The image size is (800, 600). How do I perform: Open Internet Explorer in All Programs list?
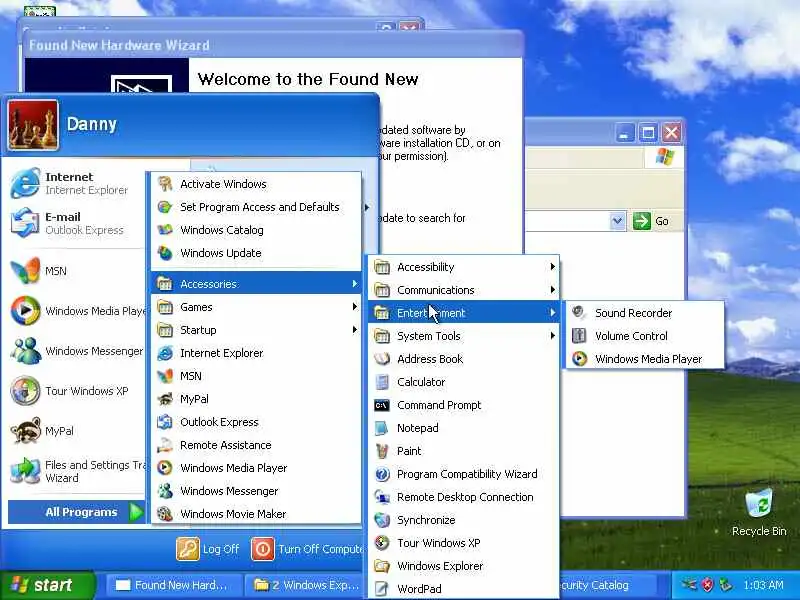tap(256, 353)
